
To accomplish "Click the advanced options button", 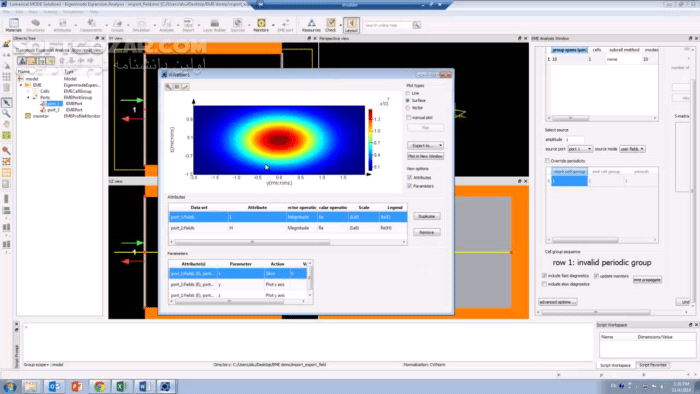I will click(x=558, y=302).
